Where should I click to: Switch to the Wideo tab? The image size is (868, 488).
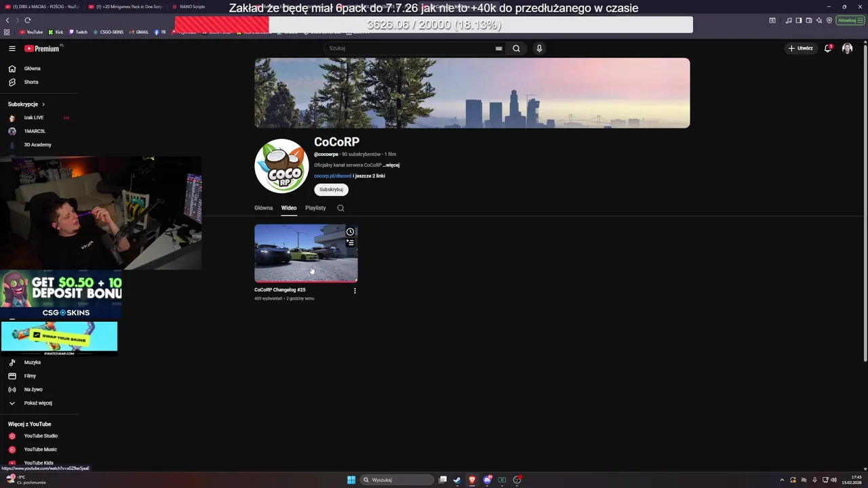(x=289, y=208)
